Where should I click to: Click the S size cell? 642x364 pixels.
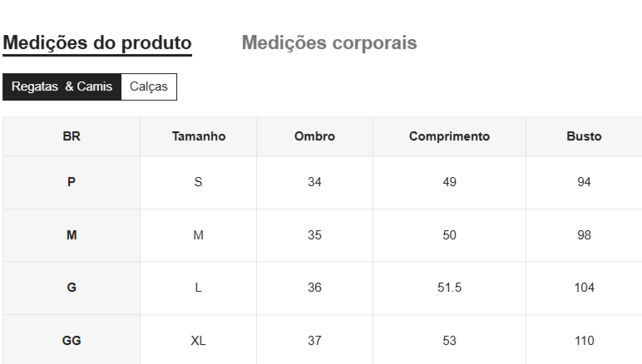tap(199, 182)
